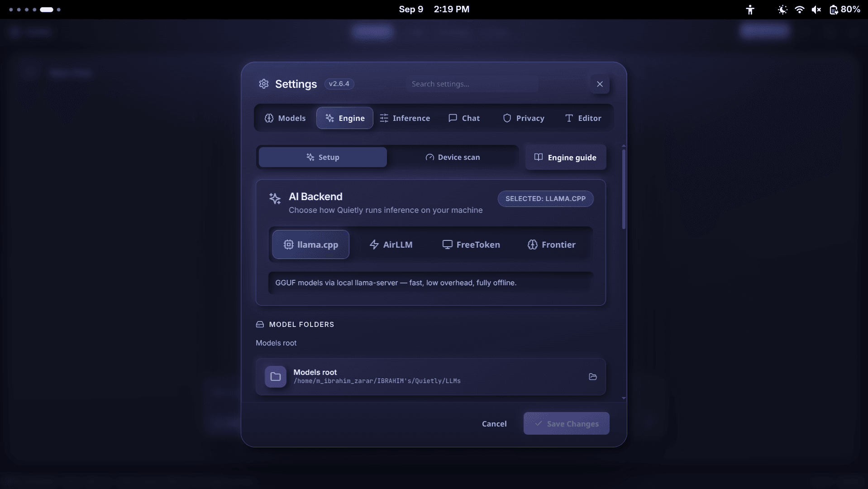Viewport: 868px width, 489px height.
Task: Open the Privacy settings tab
Action: [524, 118]
